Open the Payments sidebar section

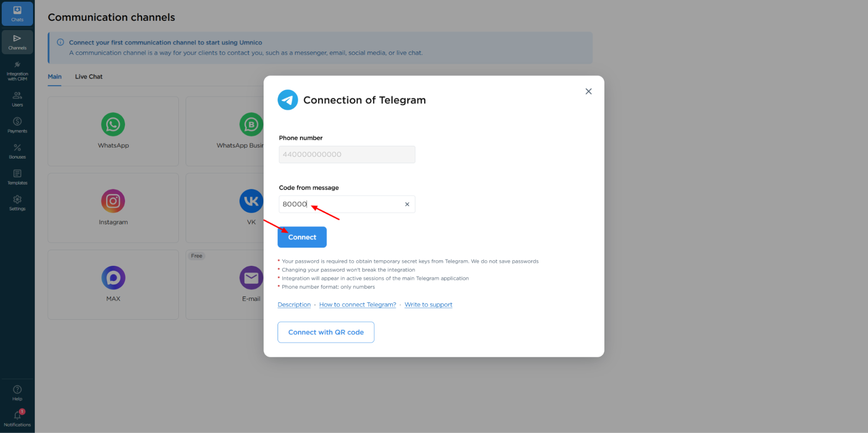tap(17, 125)
